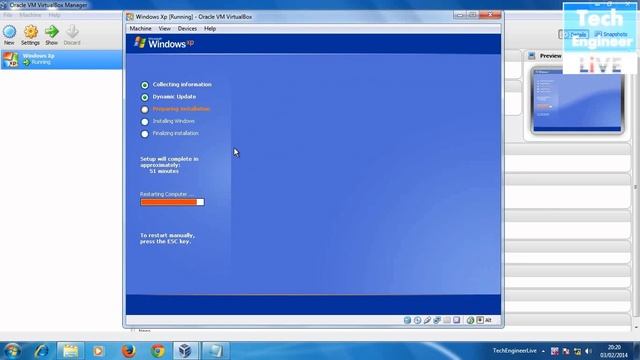Viewport: 640px width, 360px height.
Task: Click the Collecting information step indicator
Action: (144, 85)
